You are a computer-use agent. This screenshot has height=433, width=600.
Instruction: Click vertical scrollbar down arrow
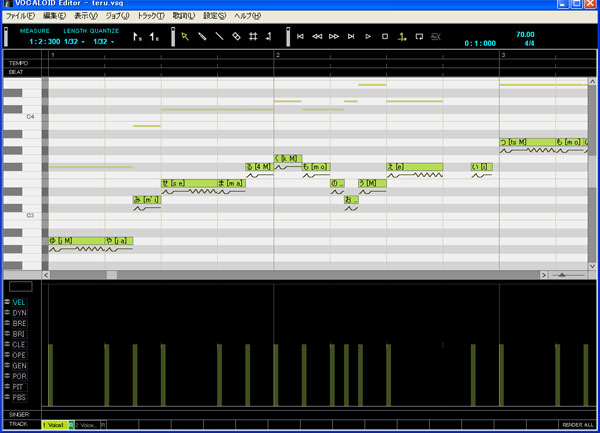pyautogui.click(x=592, y=266)
